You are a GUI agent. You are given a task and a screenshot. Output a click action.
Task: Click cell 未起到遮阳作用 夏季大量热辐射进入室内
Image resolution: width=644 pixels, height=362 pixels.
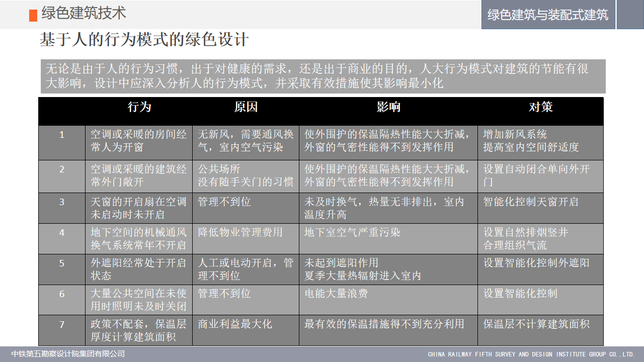click(x=388, y=269)
